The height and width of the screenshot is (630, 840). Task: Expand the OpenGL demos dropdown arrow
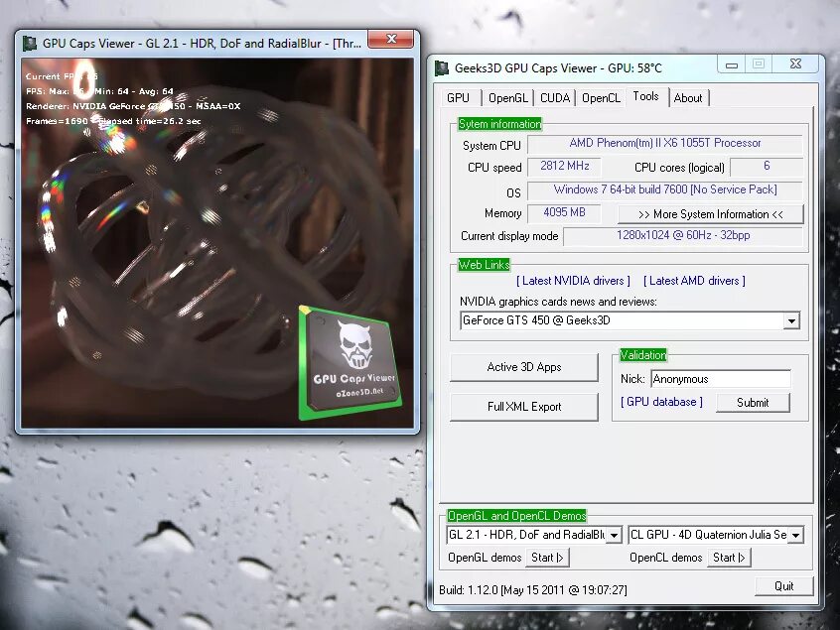[x=614, y=535]
